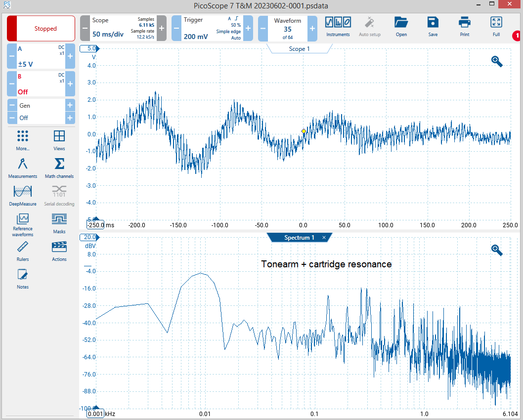
Task: Open the Views layout options
Action: tap(59, 141)
